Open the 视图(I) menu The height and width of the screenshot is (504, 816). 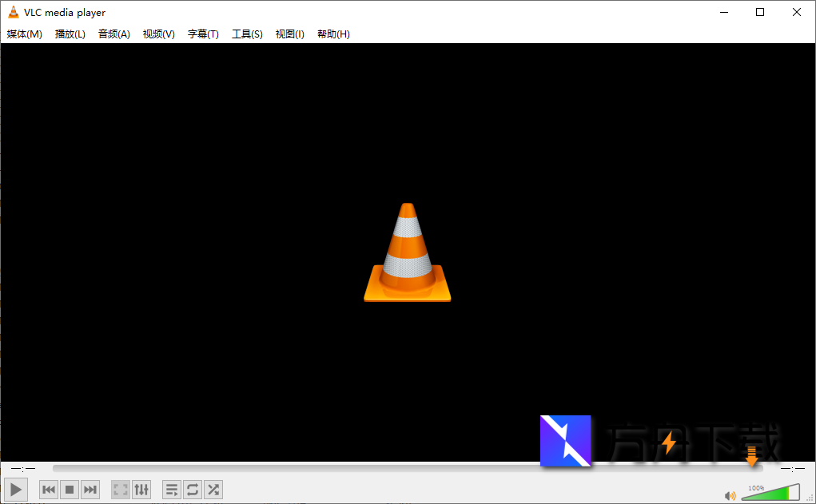point(289,34)
